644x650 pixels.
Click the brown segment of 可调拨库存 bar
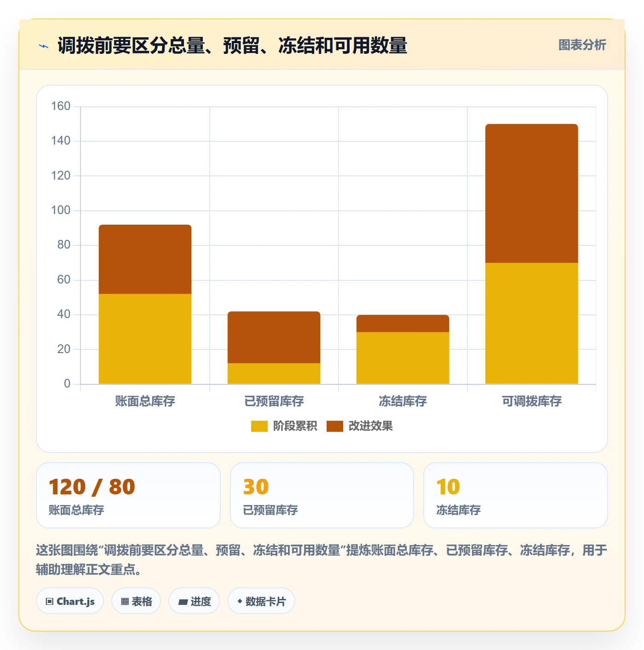[x=531, y=193]
